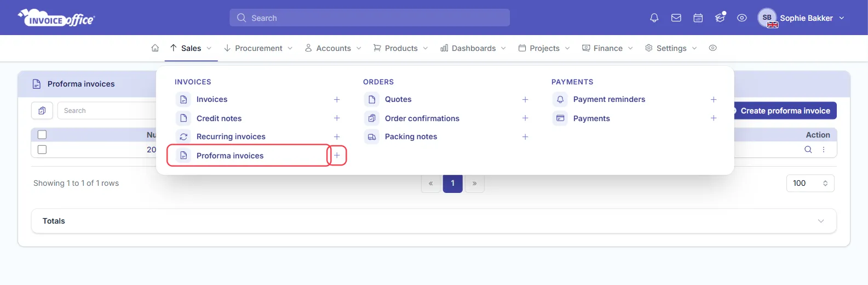Change rows per page from 100
868x285 pixels.
coord(810,183)
